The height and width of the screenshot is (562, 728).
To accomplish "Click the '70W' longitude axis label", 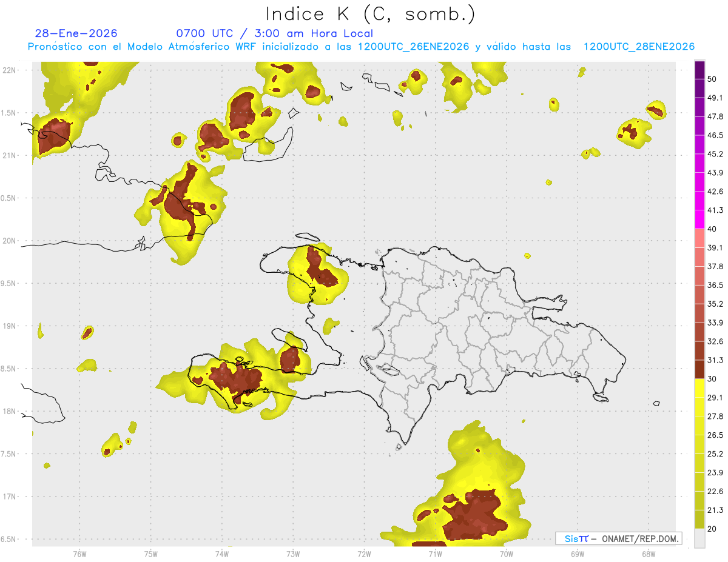I will (507, 554).
